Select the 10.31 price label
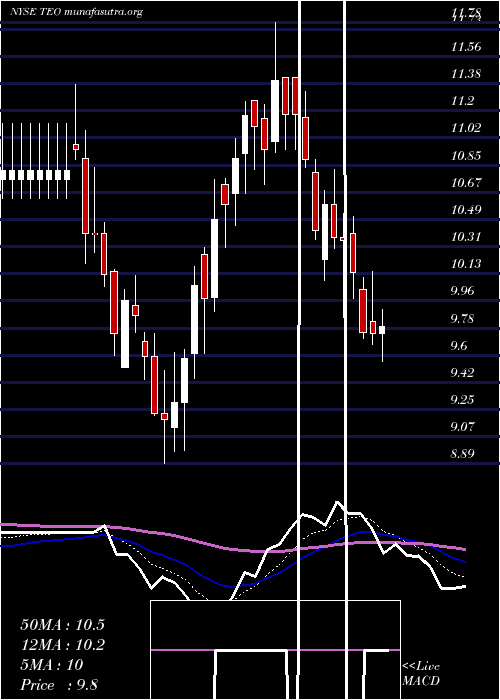This screenshot has height=700, width=500. [466, 236]
